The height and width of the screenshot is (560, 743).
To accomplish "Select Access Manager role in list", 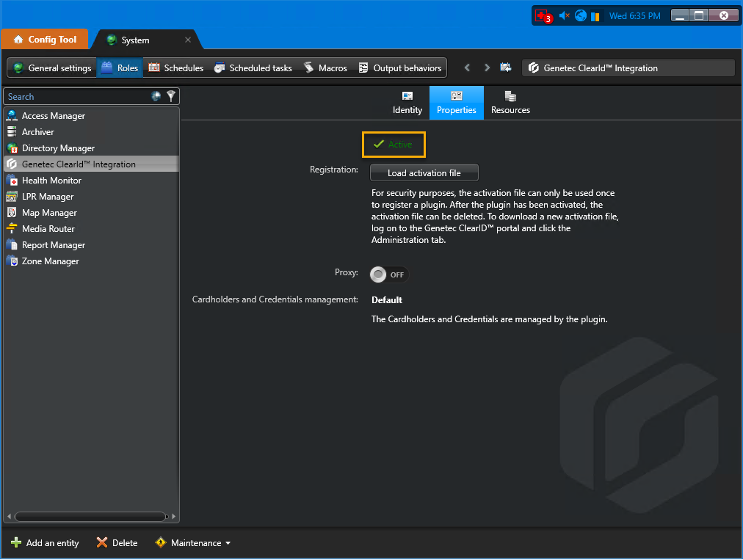I will (53, 116).
